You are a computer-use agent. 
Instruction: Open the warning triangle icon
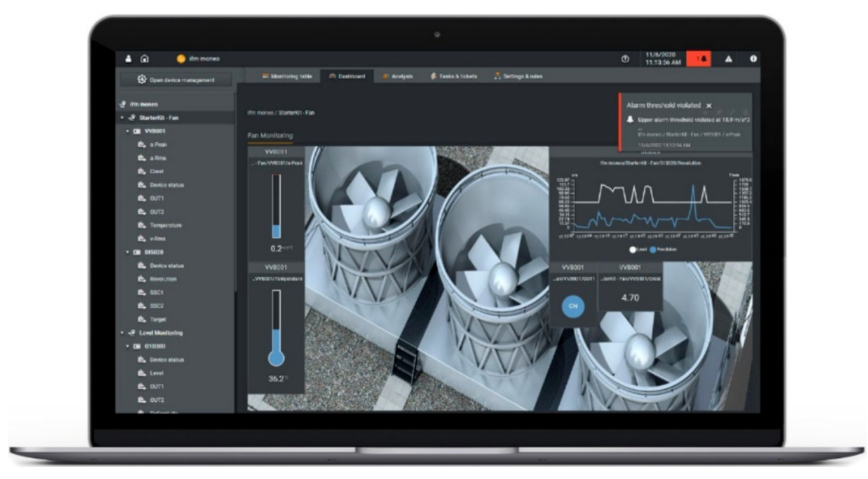729,59
